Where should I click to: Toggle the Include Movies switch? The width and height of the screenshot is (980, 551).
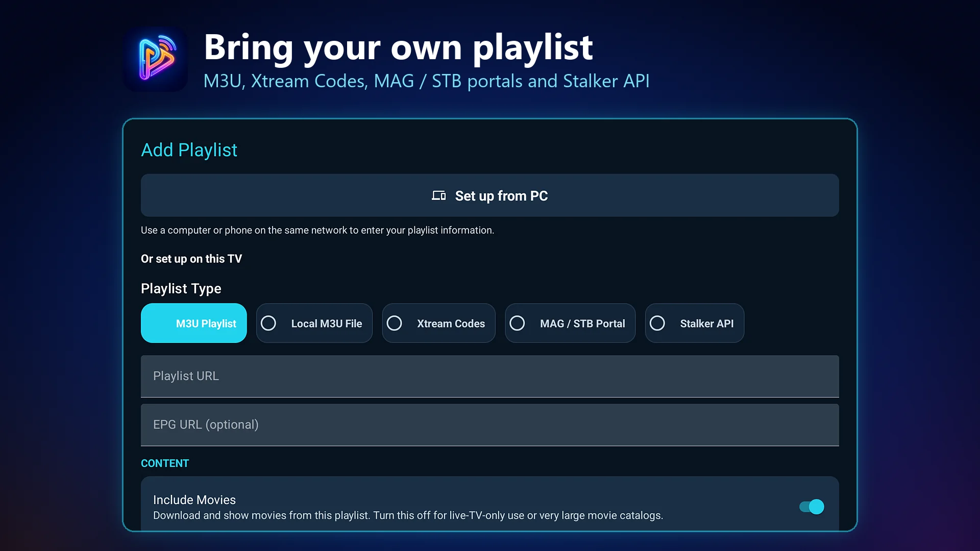tap(812, 507)
